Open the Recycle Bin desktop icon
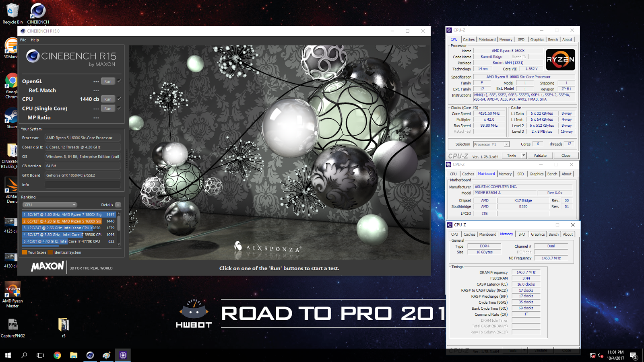The image size is (644, 362). pyautogui.click(x=12, y=13)
